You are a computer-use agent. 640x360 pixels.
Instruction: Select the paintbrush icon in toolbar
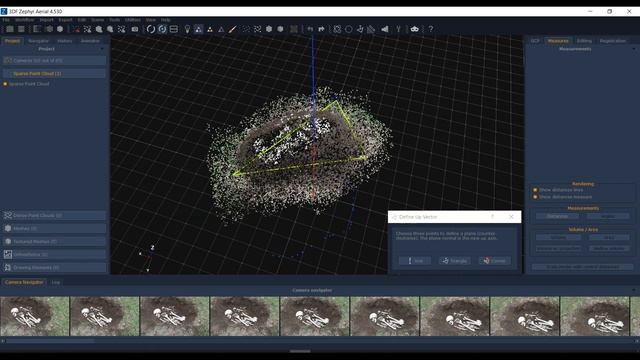233,29
